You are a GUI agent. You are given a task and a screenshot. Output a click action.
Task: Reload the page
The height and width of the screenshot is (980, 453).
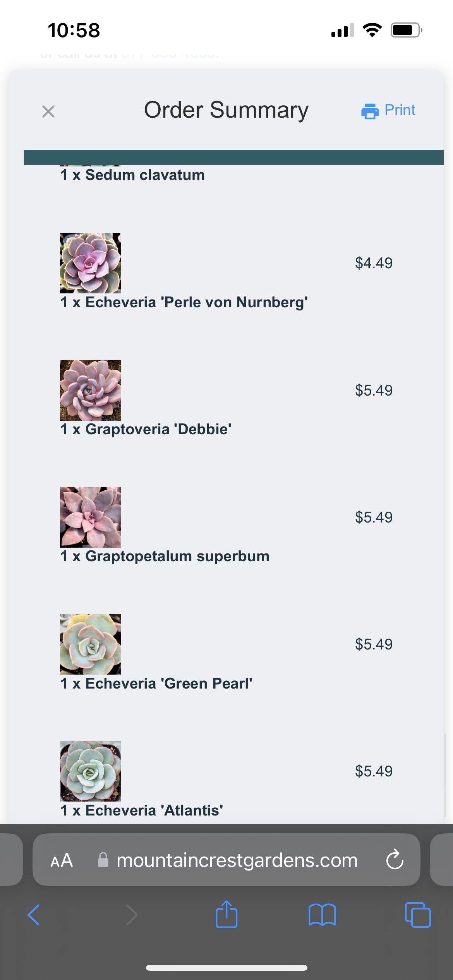[395, 860]
